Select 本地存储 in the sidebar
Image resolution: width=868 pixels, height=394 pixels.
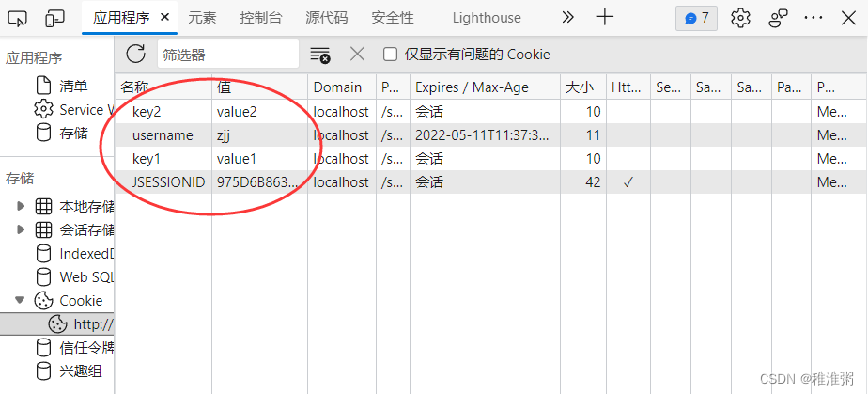point(86,207)
